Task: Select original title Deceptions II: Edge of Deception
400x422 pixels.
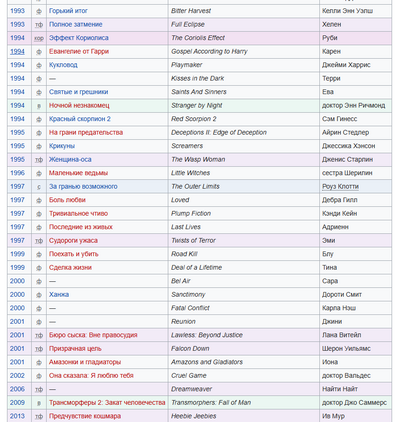Action: [219, 132]
